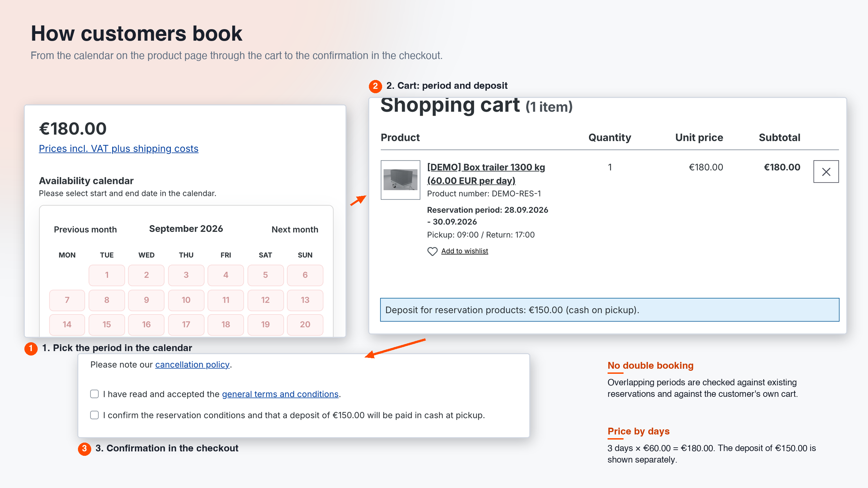Open the box trailer product thumbnail
Viewport: 868px width, 488px height.
tap(400, 180)
